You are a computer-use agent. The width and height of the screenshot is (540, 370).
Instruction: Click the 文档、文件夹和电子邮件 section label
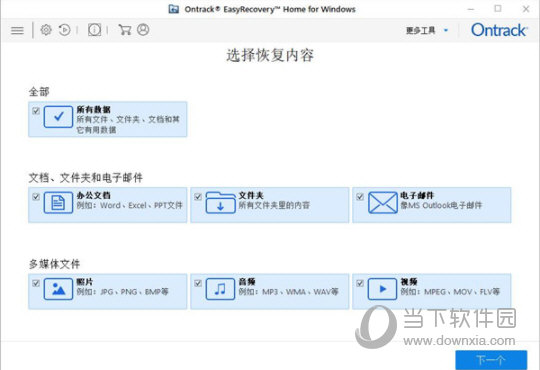point(85,178)
